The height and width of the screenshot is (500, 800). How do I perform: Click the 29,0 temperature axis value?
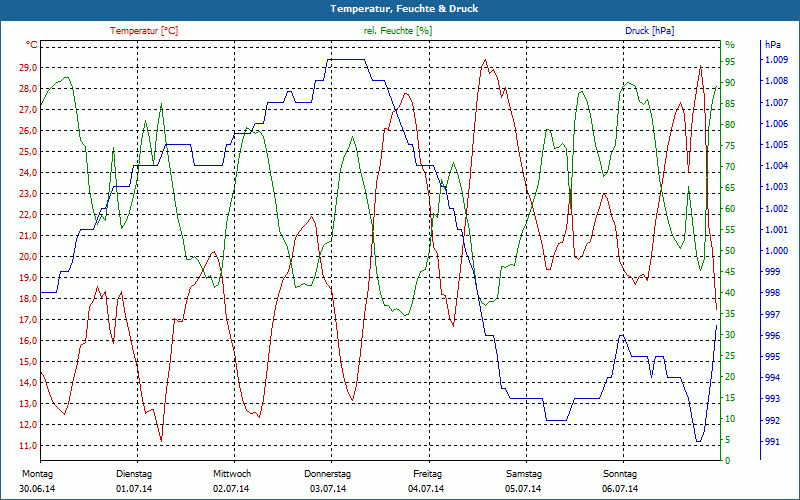click(x=28, y=68)
